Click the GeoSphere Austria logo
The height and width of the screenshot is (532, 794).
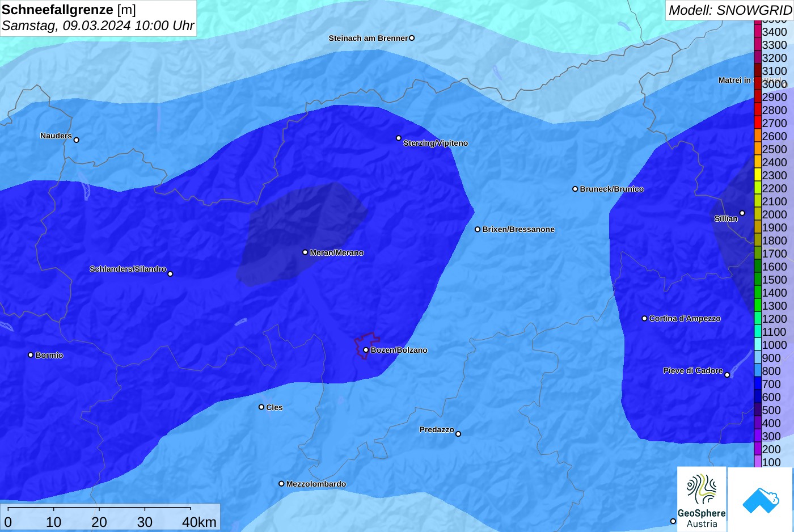[x=702, y=500]
